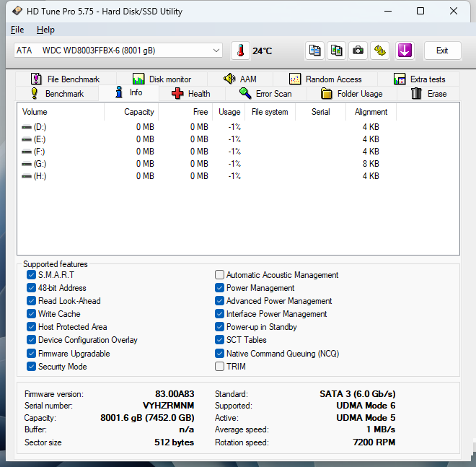This screenshot has width=476, height=467.
Task: Toggle the Device Configuration Overlay checkbox
Action: pos(31,340)
